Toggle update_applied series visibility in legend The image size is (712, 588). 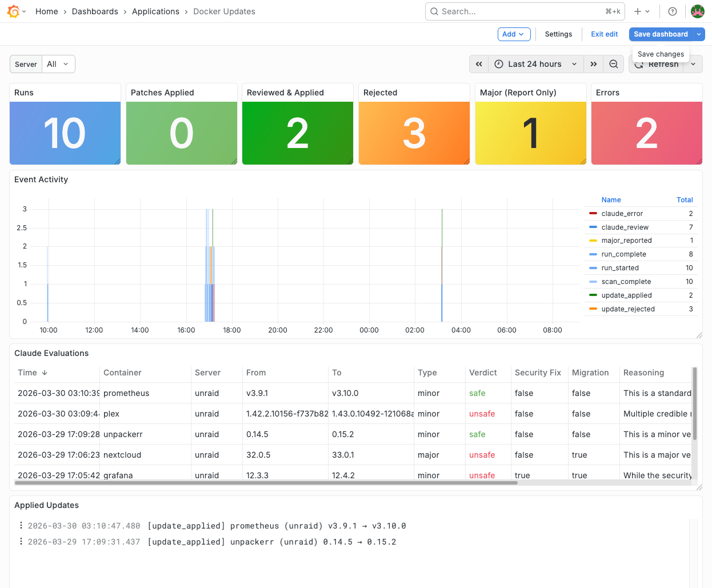pyautogui.click(x=626, y=295)
